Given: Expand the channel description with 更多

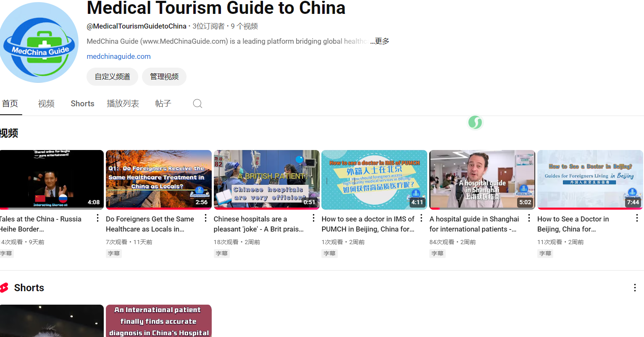Looking at the screenshot, I should tap(379, 41).
